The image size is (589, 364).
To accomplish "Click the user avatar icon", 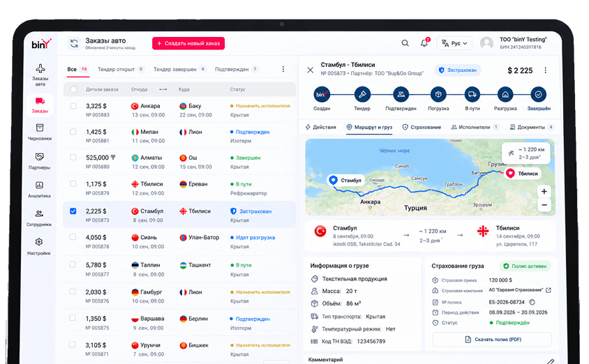I will (487, 43).
